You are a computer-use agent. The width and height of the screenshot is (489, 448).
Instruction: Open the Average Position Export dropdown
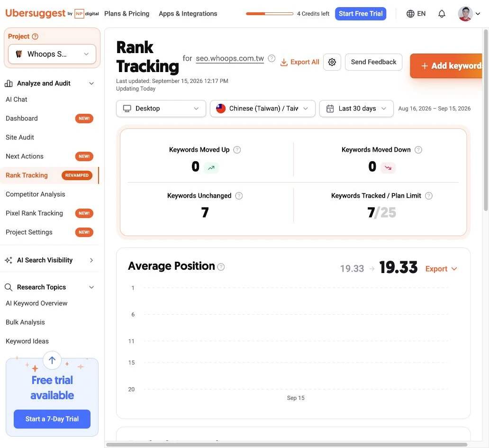(441, 269)
